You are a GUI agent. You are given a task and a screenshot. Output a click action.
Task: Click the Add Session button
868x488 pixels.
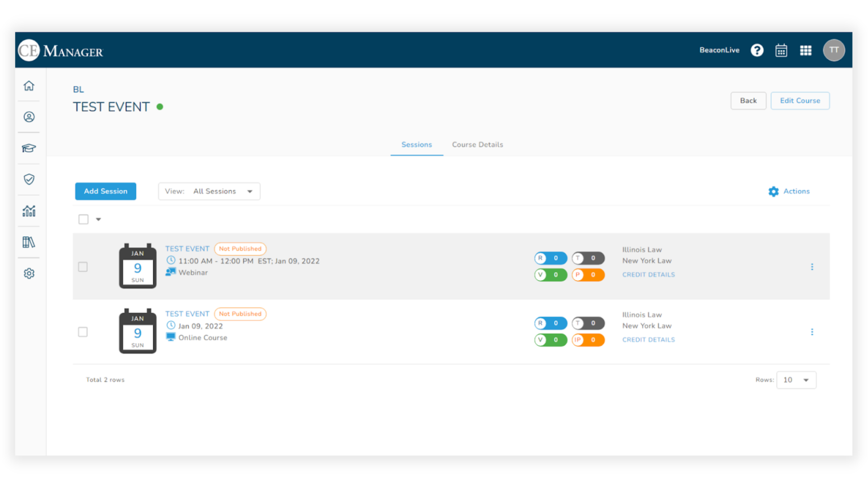point(105,191)
